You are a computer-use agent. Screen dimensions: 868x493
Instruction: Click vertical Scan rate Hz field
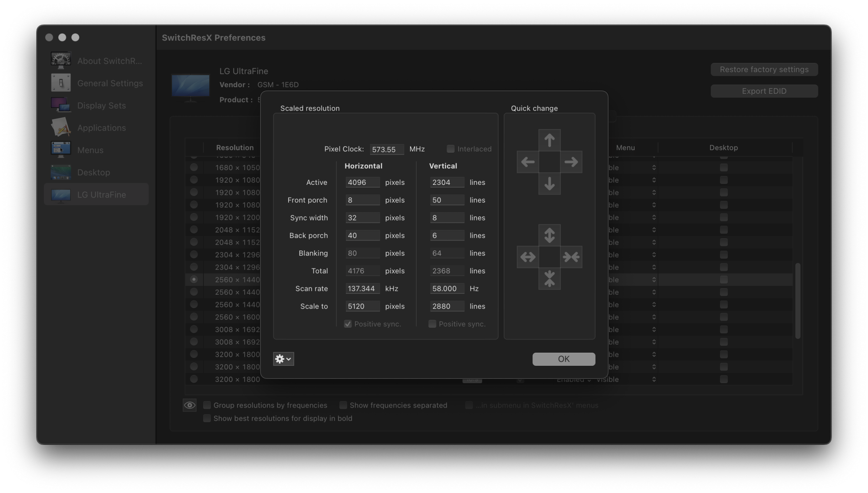447,289
